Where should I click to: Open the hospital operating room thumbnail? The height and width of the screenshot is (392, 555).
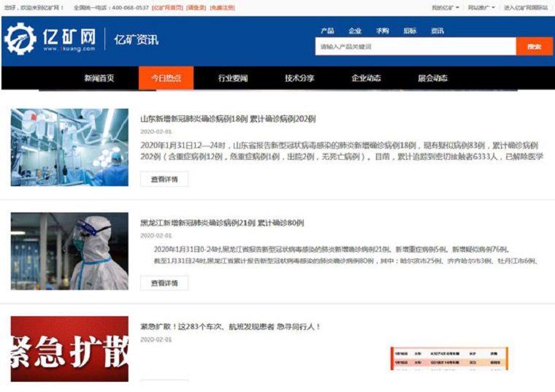[x=69, y=147]
